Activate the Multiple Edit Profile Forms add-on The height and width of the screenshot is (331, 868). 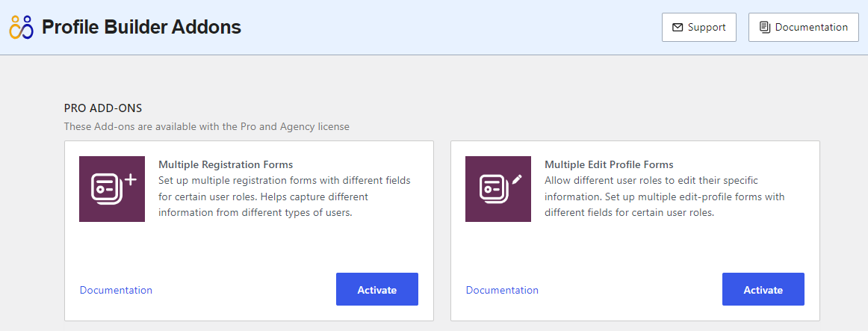pyautogui.click(x=763, y=289)
